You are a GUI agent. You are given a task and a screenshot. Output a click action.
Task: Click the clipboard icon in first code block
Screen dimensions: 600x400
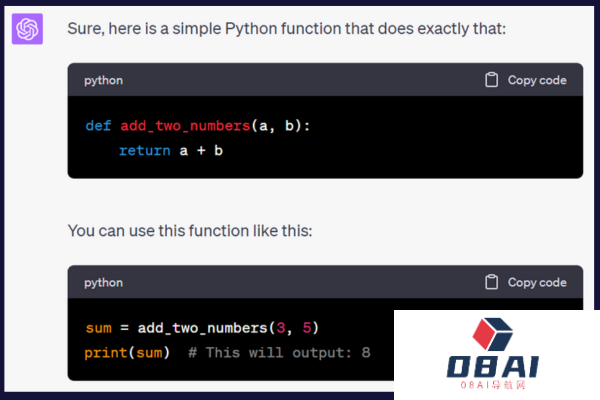[x=491, y=80]
